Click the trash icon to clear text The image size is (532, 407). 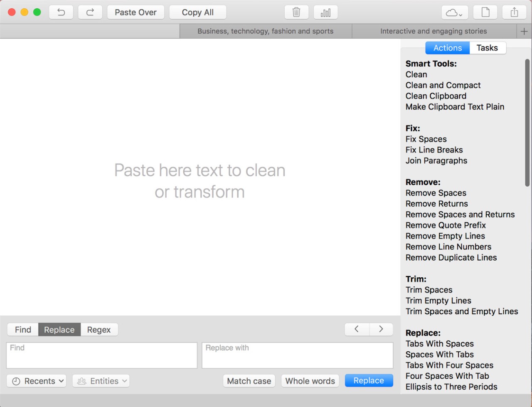(296, 12)
